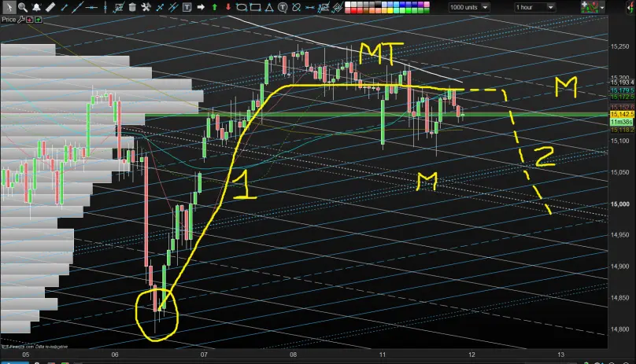Select the speech bubble text tool
636x364 pixels.
[283, 7]
